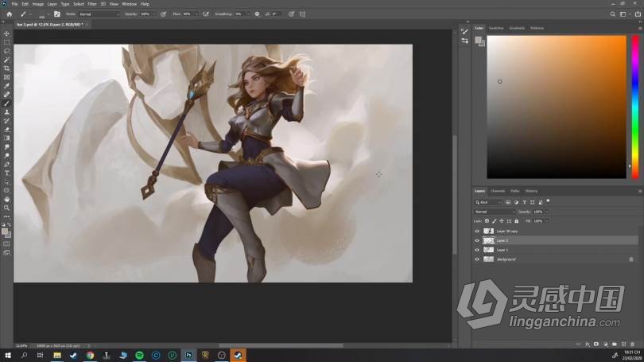Select the Clone Stamp tool
644x362 pixels.
coord(6,111)
